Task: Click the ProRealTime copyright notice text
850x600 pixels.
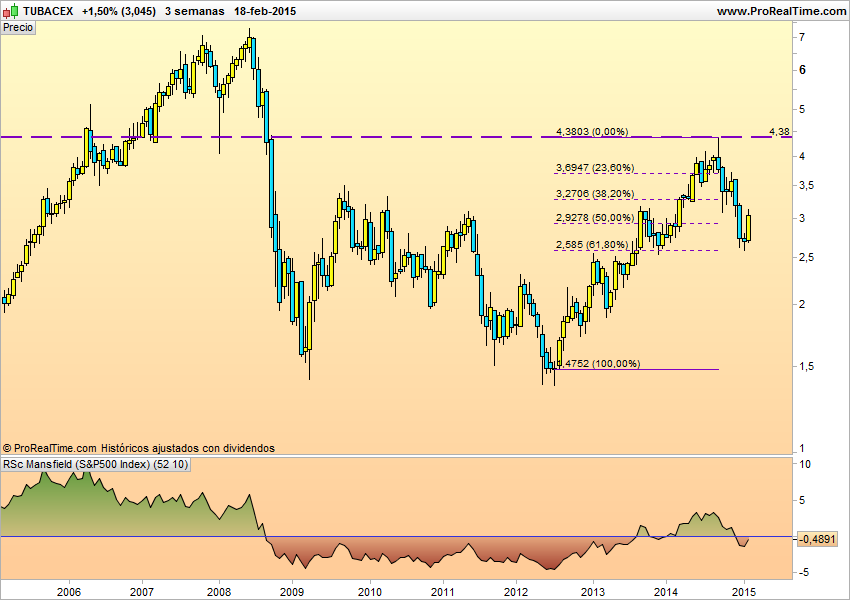Action: 139,448
